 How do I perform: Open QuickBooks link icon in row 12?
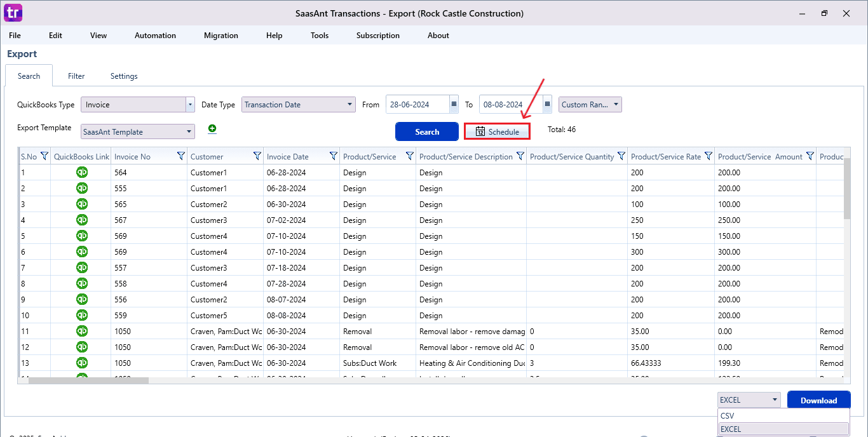(82, 347)
